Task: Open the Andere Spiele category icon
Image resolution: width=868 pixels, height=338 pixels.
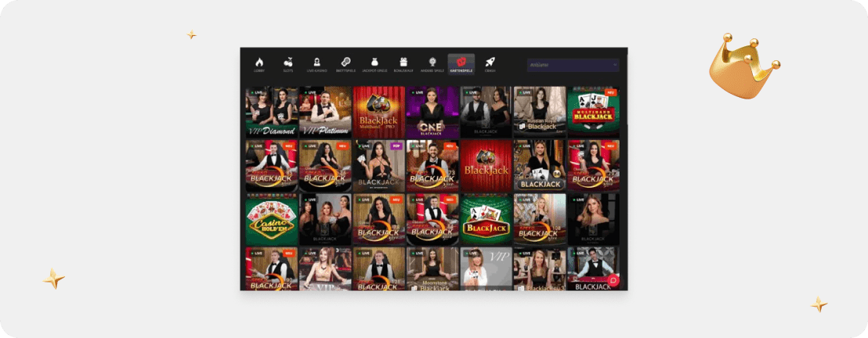Action: 432,63
